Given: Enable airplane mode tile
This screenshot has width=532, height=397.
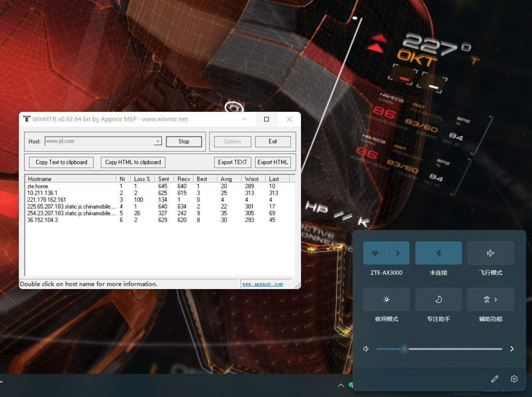Looking at the screenshot, I should [x=490, y=253].
